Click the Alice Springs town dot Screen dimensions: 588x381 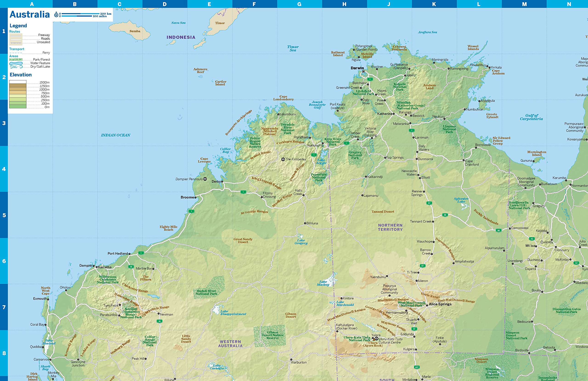[427, 306]
